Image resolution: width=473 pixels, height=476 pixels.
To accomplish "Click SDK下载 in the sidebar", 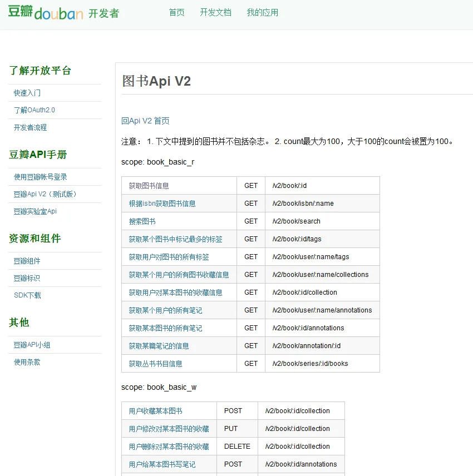I will pos(27,295).
